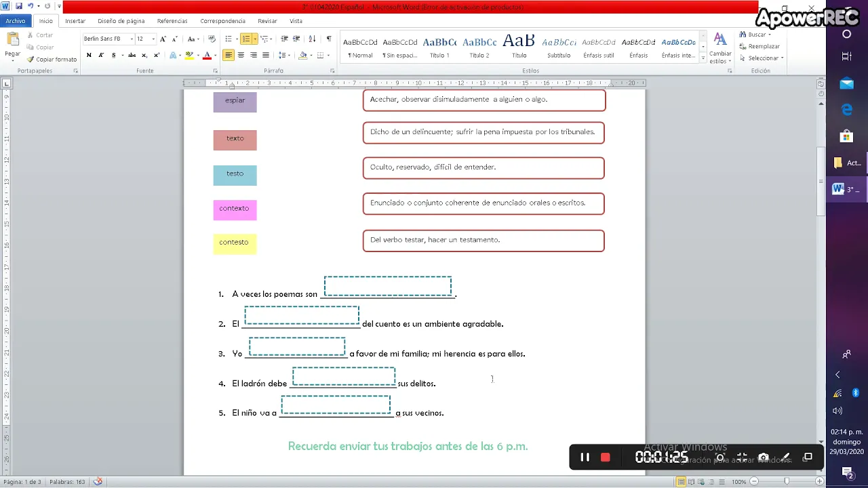Click the increase indent icon
Viewport: 868px width, 488px height.
(x=296, y=39)
